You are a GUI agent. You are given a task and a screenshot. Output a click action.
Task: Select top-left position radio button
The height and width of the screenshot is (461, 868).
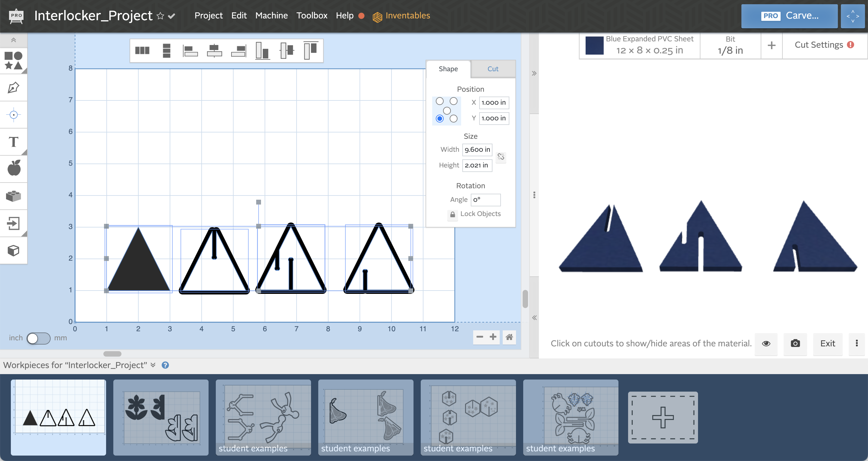coord(440,100)
